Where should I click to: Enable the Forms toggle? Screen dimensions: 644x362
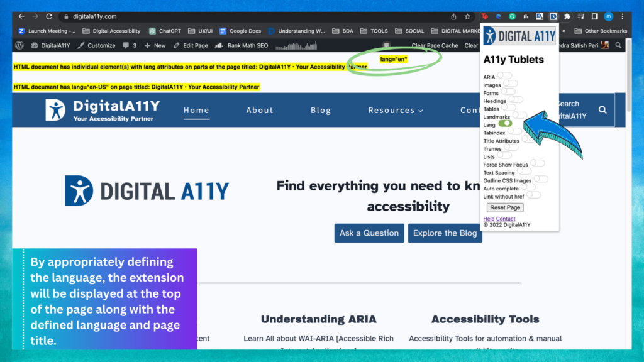point(508,92)
